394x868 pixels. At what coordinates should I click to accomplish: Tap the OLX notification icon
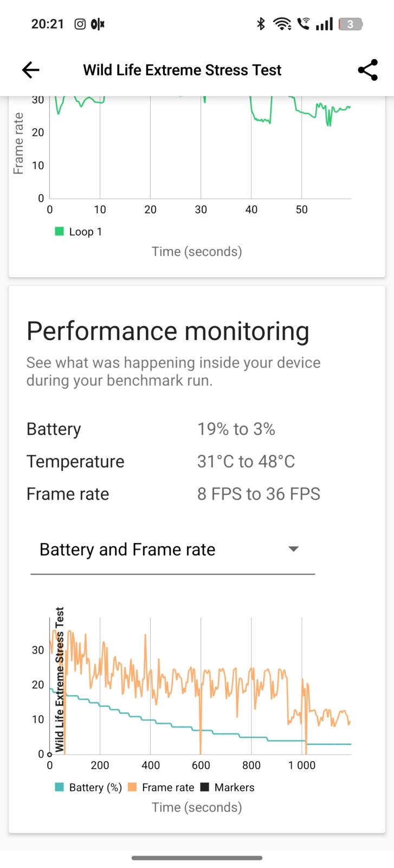point(98,24)
